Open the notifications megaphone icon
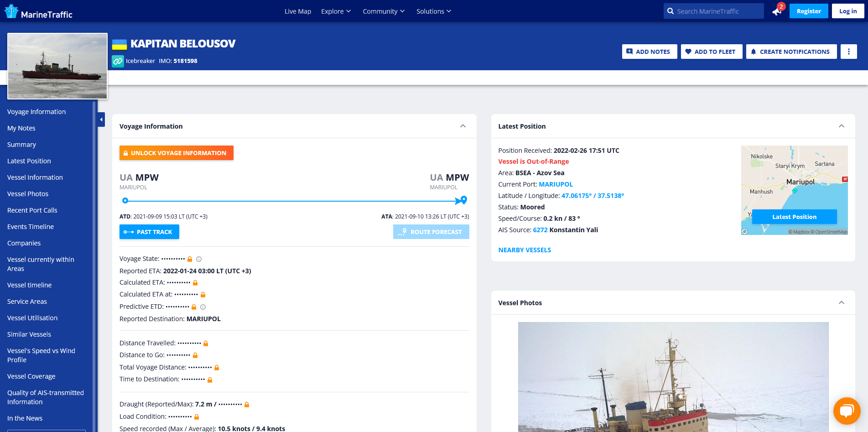 776,12
